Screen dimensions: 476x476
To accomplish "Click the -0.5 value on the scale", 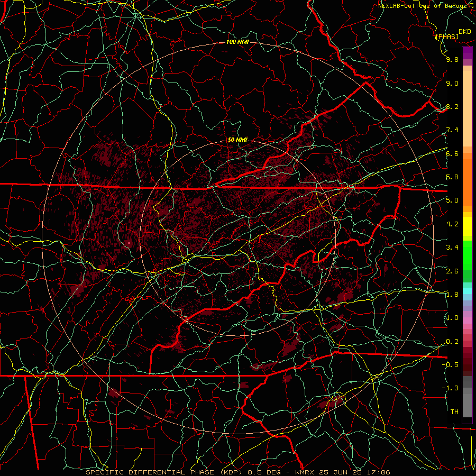I will pos(450,364).
